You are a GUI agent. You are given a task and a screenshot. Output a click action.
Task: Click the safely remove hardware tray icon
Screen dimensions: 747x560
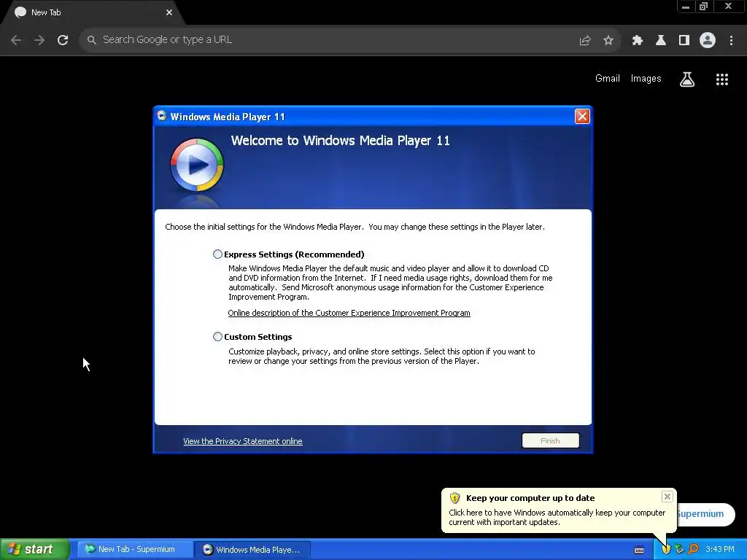click(x=680, y=549)
